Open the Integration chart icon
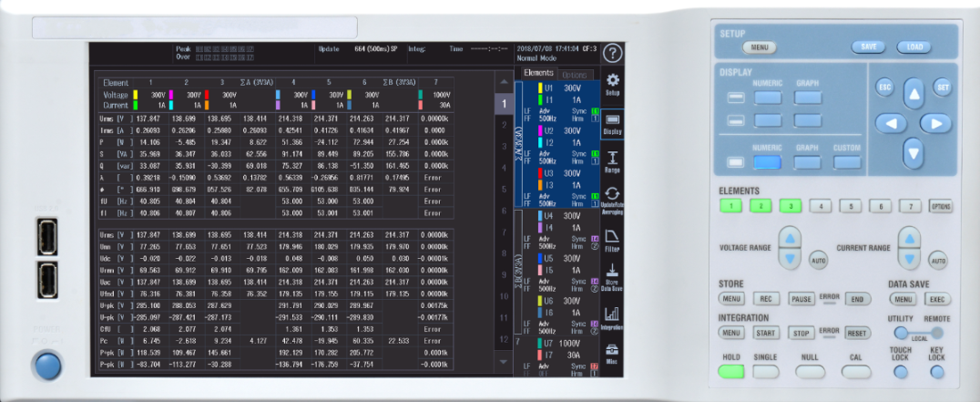The width and height of the screenshot is (980, 402). [613, 316]
